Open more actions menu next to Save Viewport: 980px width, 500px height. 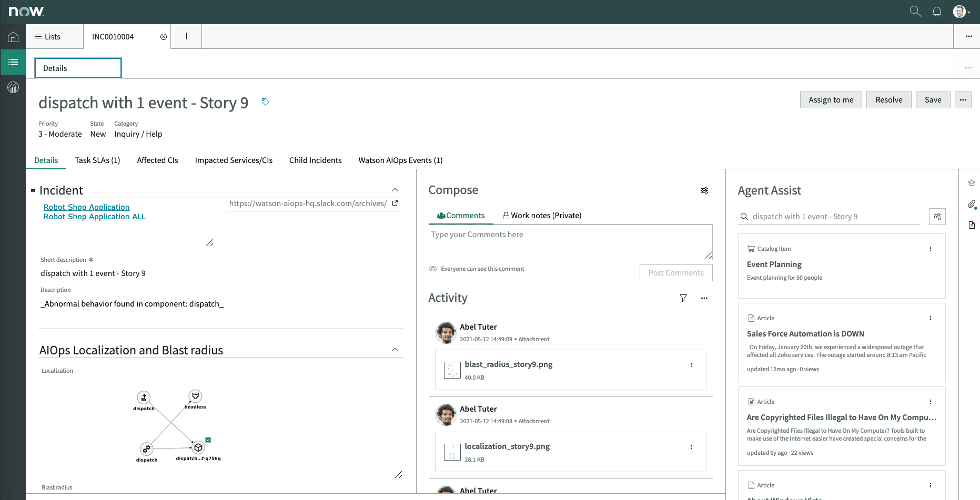pos(963,100)
